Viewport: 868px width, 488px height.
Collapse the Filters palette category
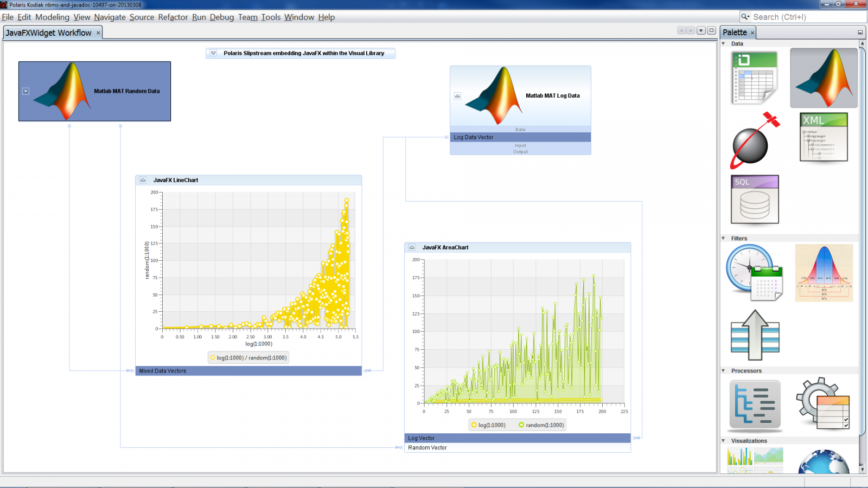tap(723, 238)
